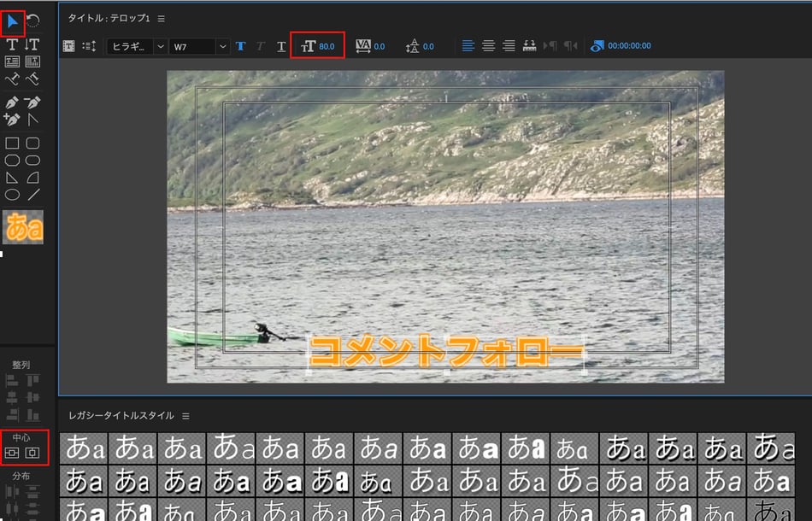Toggle bold text formatting
This screenshot has height=521, width=812.
(x=241, y=46)
